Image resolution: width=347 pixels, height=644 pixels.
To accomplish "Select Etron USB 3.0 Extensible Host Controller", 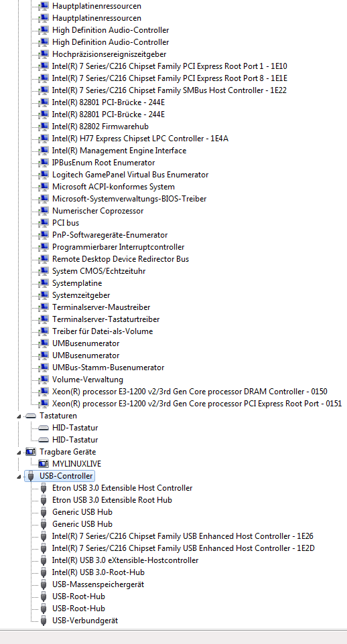I will pos(122,488).
